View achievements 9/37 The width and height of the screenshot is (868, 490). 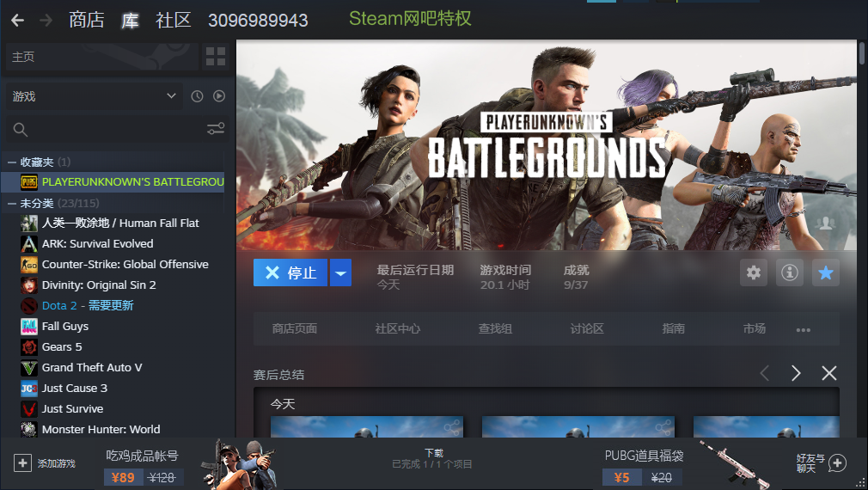point(576,278)
